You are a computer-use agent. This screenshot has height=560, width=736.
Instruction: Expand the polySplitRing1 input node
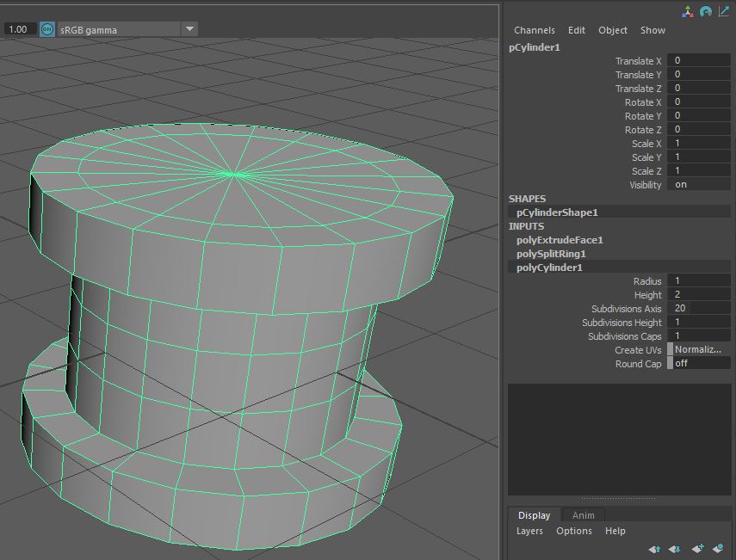pyautogui.click(x=551, y=254)
